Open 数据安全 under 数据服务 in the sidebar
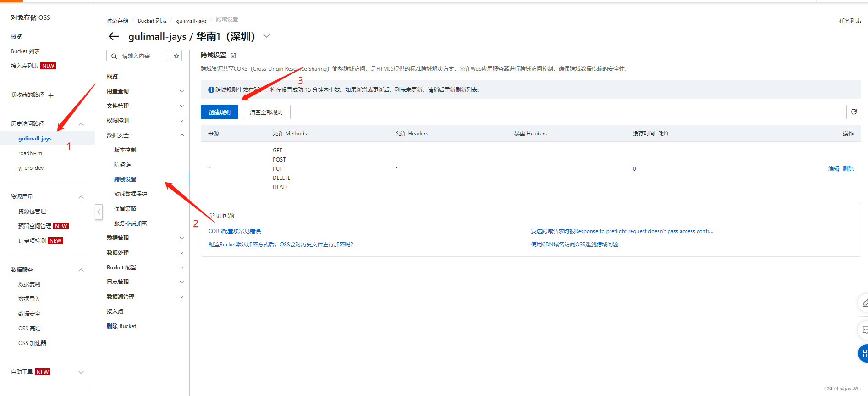The height and width of the screenshot is (396, 868). coord(29,314)
